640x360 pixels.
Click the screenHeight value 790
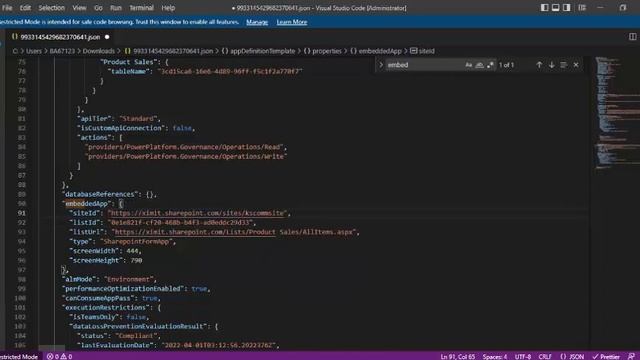[x=136, y=260]
